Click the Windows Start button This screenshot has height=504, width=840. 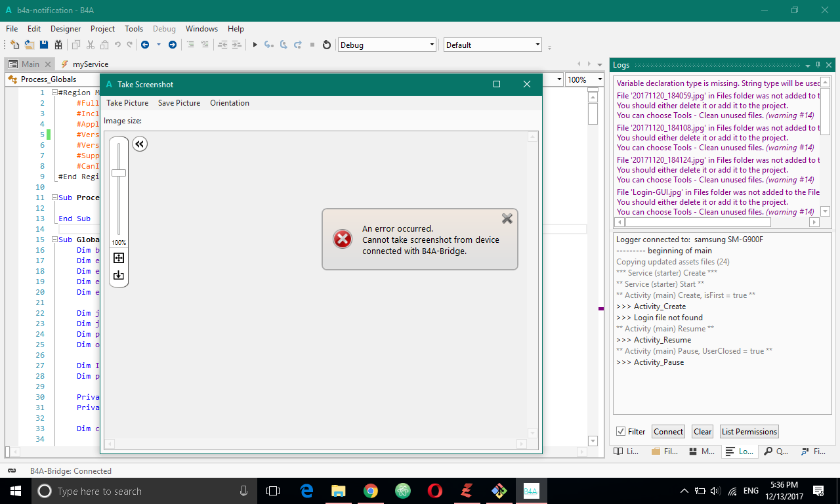pyautogui.click(x=15, y=491)
